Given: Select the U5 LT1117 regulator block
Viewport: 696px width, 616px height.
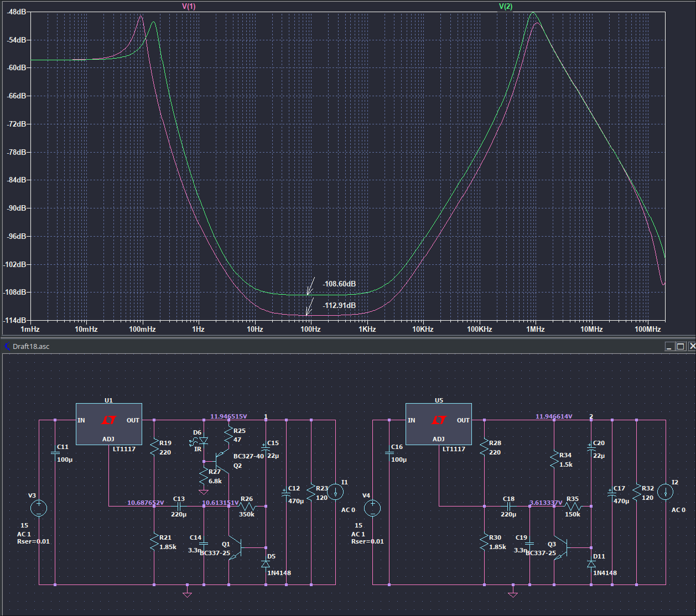Looking at the screenshot, I should coord(439,424).
